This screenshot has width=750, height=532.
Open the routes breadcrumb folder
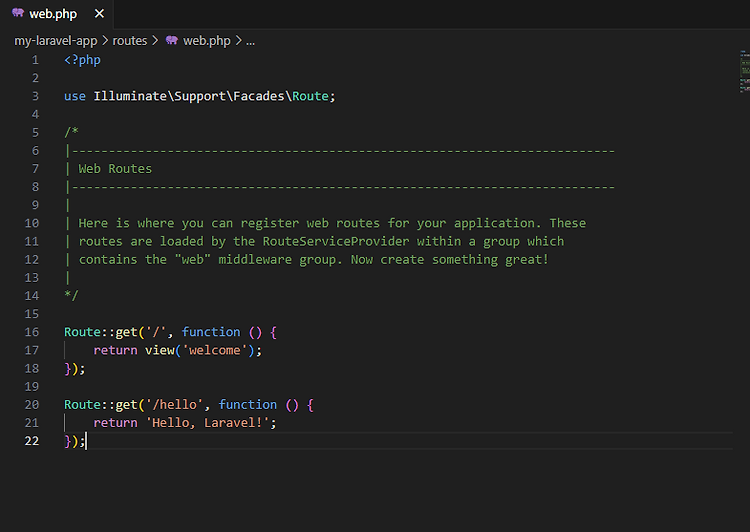pyautogui.click(x=130, y=41)
